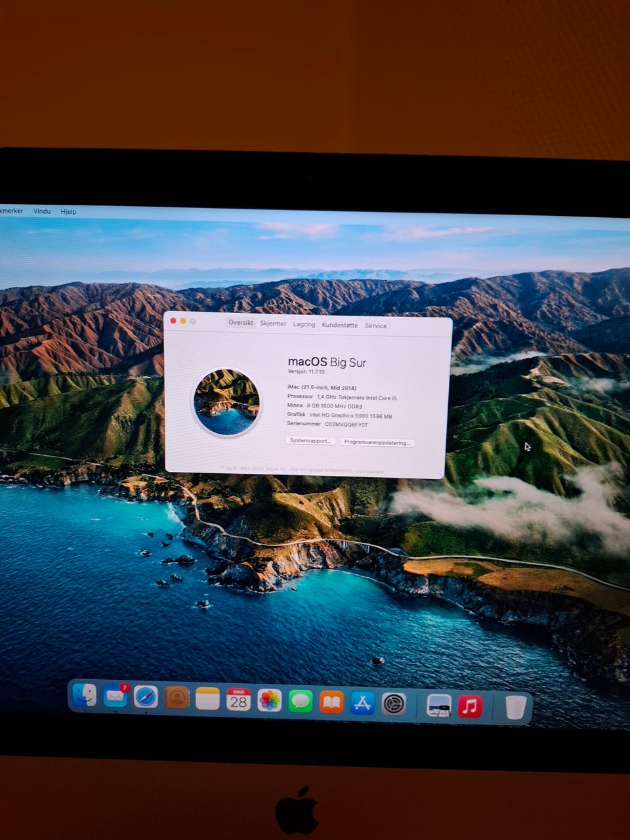Open Calendar showing MAR 28

tap(238, 700)
